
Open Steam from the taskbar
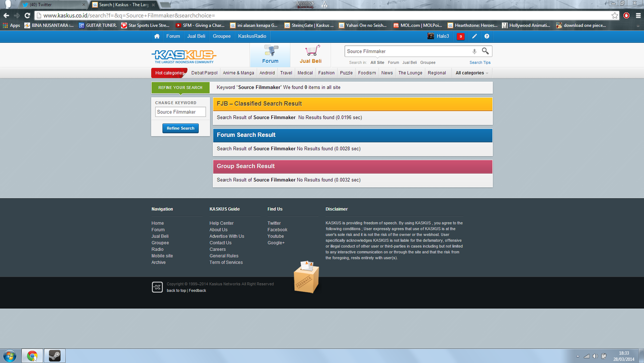click(x=54, y=356)
